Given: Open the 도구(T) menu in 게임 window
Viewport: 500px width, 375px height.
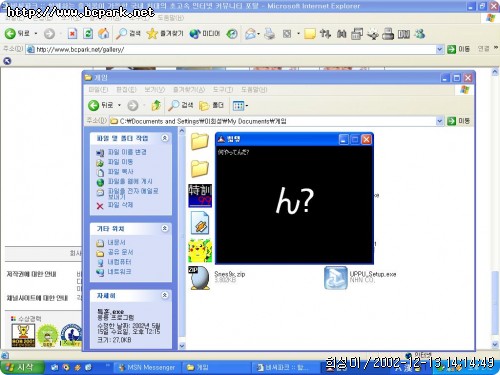Looking at the screenshot, I should pyautogui.click(x=223, y=90).
